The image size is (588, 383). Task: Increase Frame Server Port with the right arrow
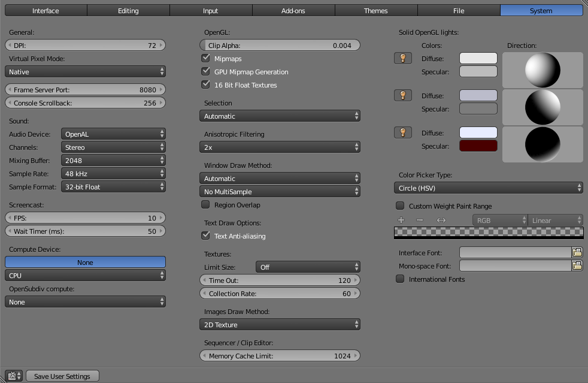point(161,89)
